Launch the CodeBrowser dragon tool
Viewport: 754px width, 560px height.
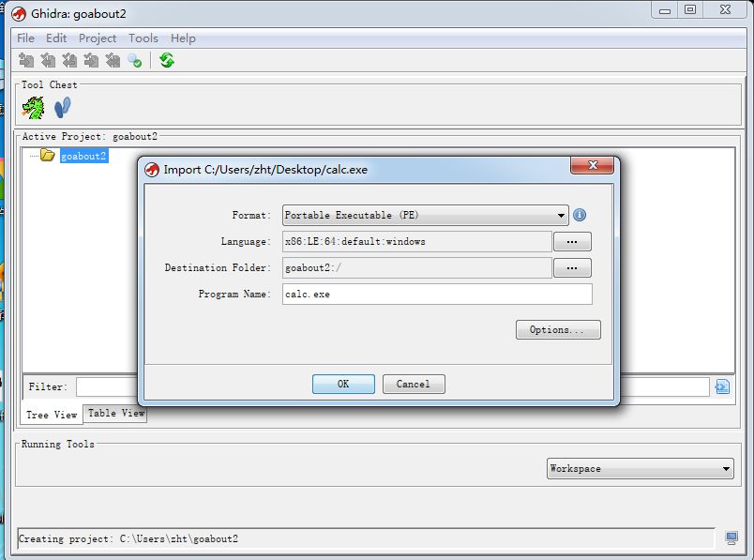pos(33,107)
